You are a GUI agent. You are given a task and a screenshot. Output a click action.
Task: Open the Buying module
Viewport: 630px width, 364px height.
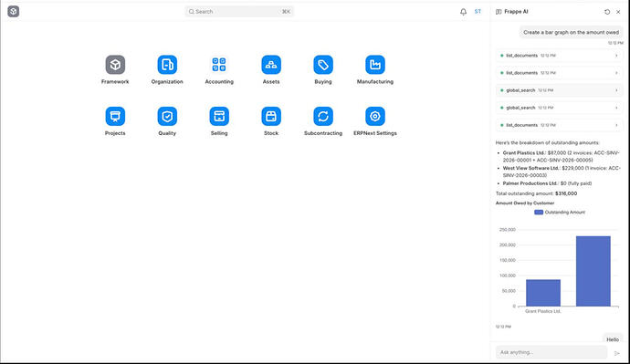pyautogui.click(x=323, y=65)
